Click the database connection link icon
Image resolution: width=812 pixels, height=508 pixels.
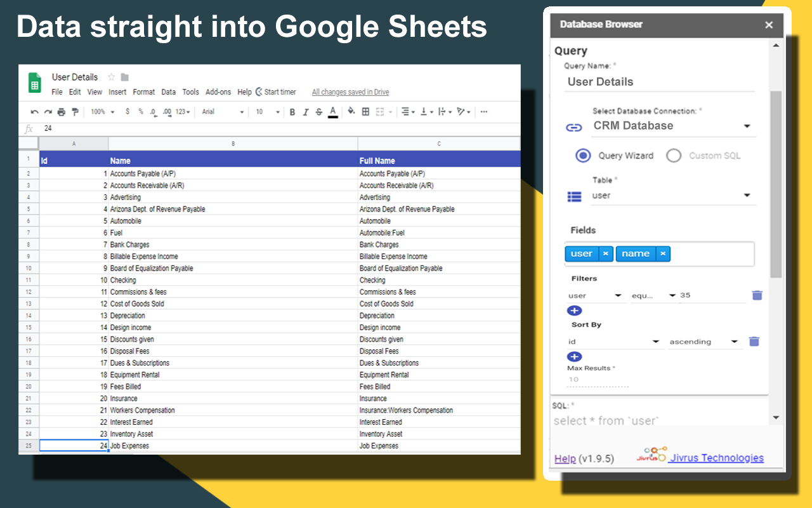coord(574,127)
